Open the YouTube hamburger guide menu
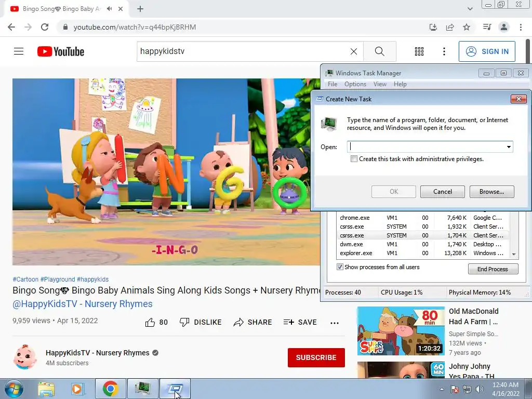Screen dimensions: 532x399 pyautogui.click(x=19, y=51)
